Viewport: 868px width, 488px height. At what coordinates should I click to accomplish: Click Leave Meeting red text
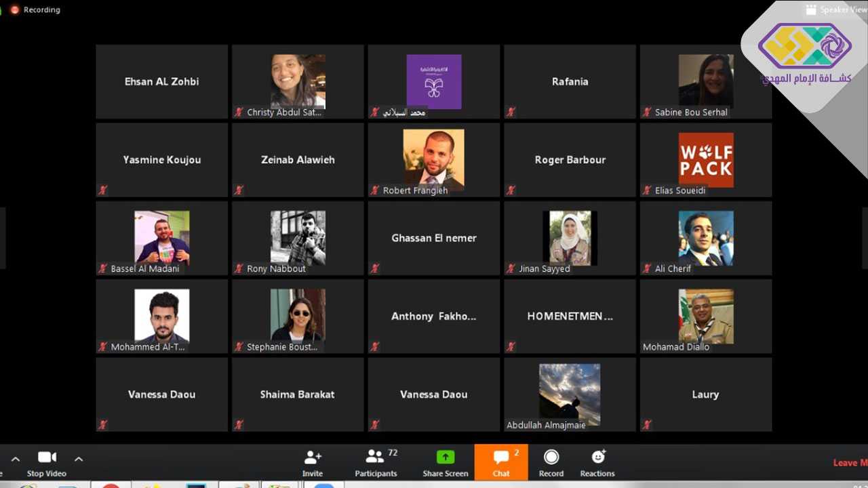pyautogui.click(x=849, y=463)
